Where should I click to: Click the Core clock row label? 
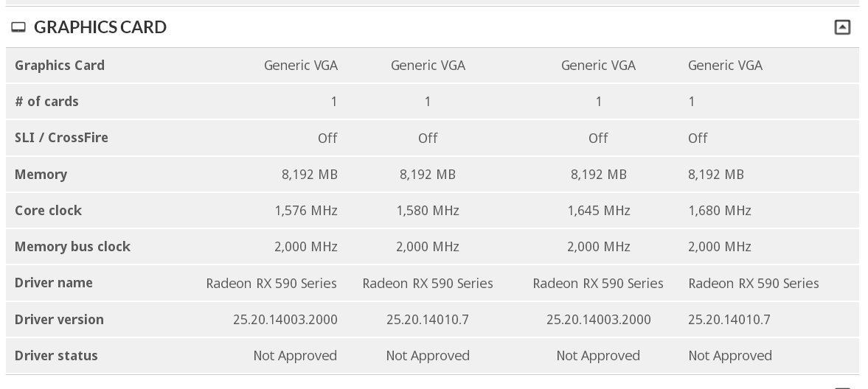(48, 211)
